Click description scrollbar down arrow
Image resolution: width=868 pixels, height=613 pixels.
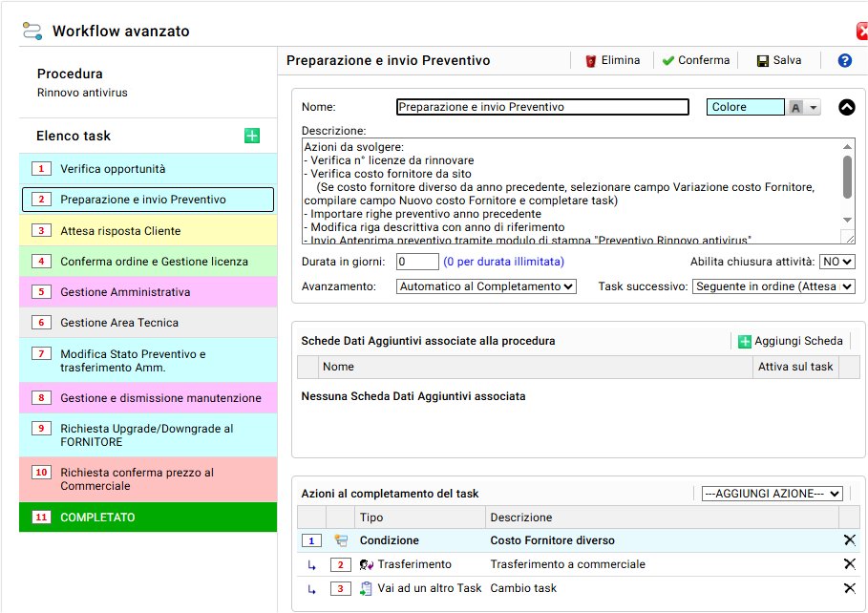(847, 220)
